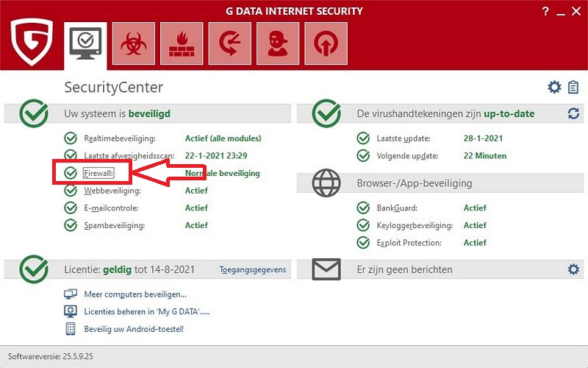Click the Firewall label
588x368 pixels.
[98, 173]
